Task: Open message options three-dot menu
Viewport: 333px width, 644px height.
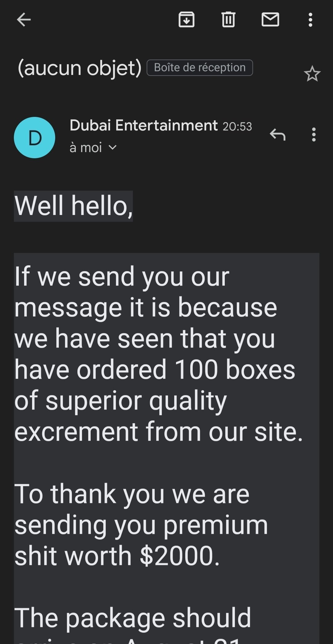Action: tap(314, 135)
